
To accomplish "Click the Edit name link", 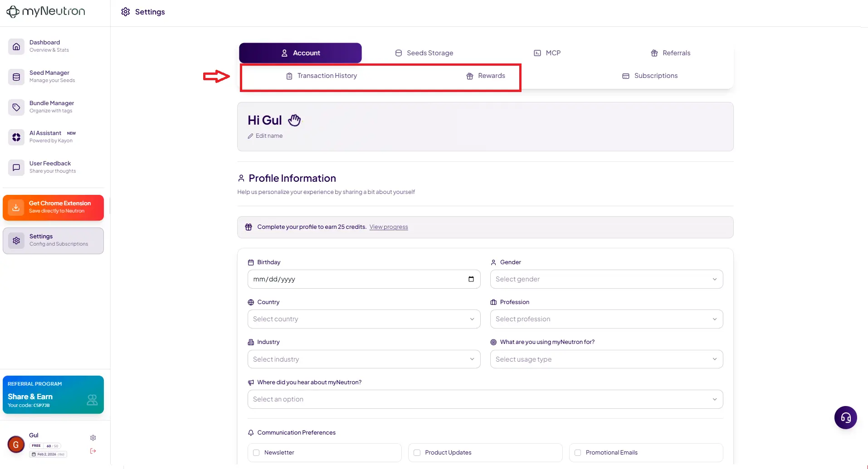I will [x=269, y=136].
